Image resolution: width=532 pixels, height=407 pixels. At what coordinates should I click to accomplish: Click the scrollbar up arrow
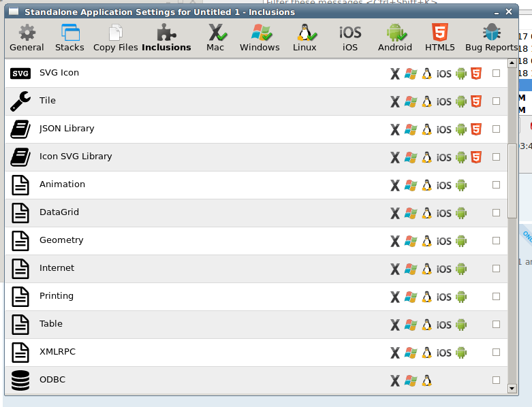[513, 65]
